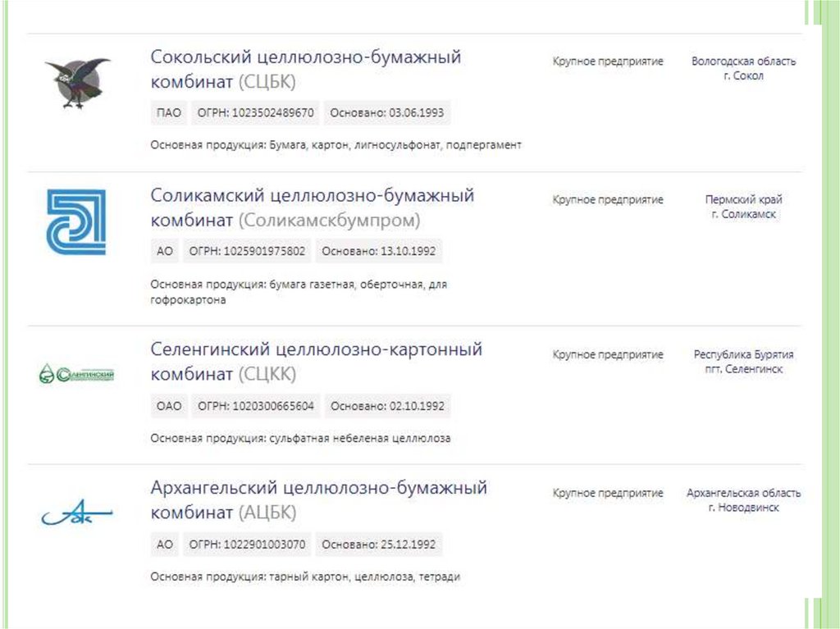
Task: Click the Sokol mill eagle logo
Action: point(77,83)
